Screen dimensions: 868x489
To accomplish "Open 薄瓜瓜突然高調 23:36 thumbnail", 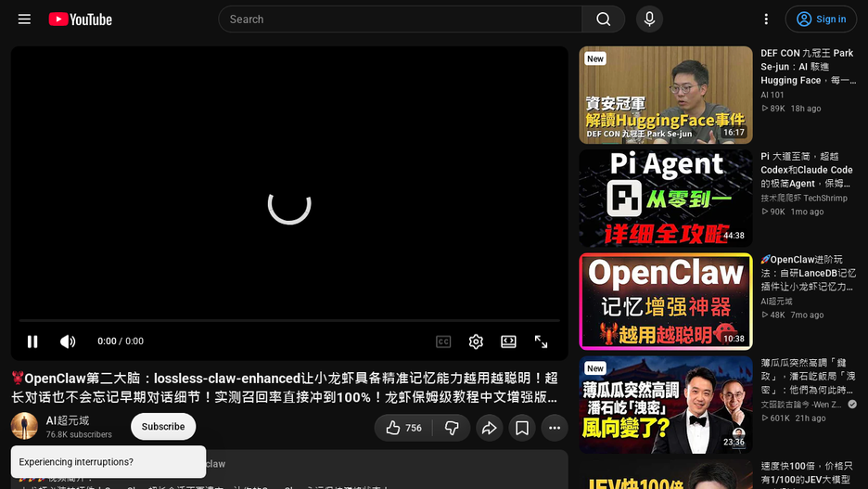I will point(666,405).
